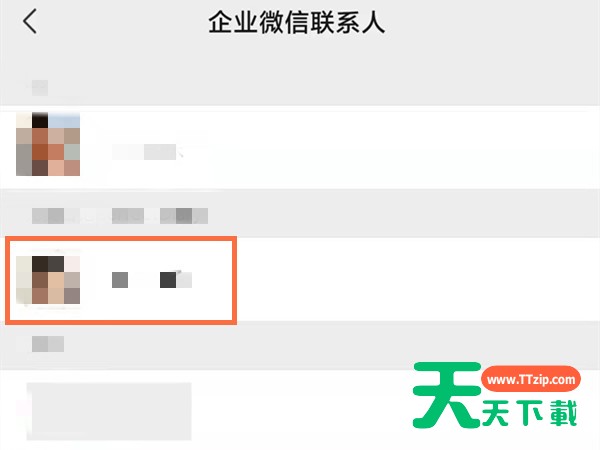
Task: Click empty white area right of the first contact name
Action: (x=383, y=149)
